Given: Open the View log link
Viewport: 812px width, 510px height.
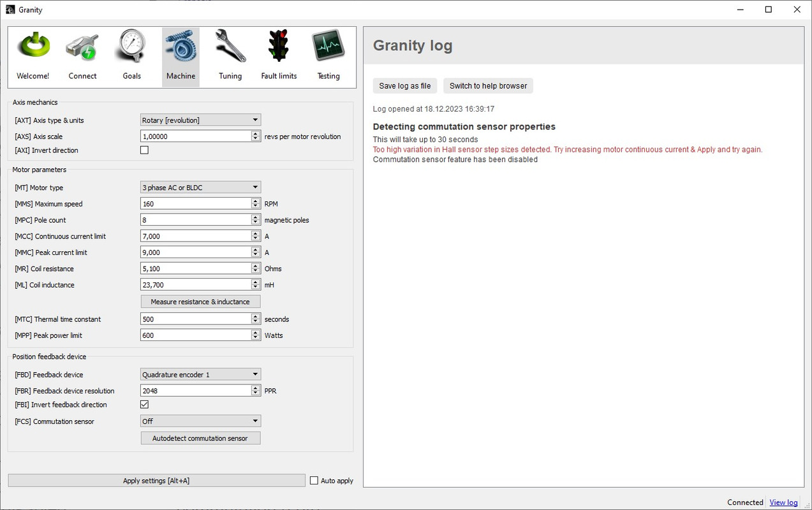Looking at the screenshot, I should pos(783,502).
